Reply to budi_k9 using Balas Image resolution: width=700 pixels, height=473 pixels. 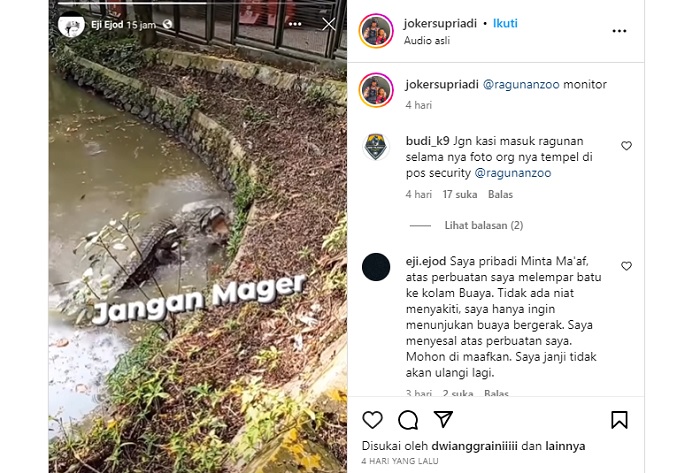tap(500, 195)
